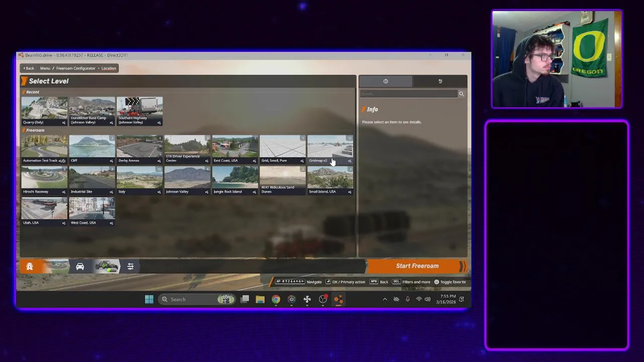644x362 pixels.
Task: Choose Automation Test Track level
Action: click(x=44, y=149)
